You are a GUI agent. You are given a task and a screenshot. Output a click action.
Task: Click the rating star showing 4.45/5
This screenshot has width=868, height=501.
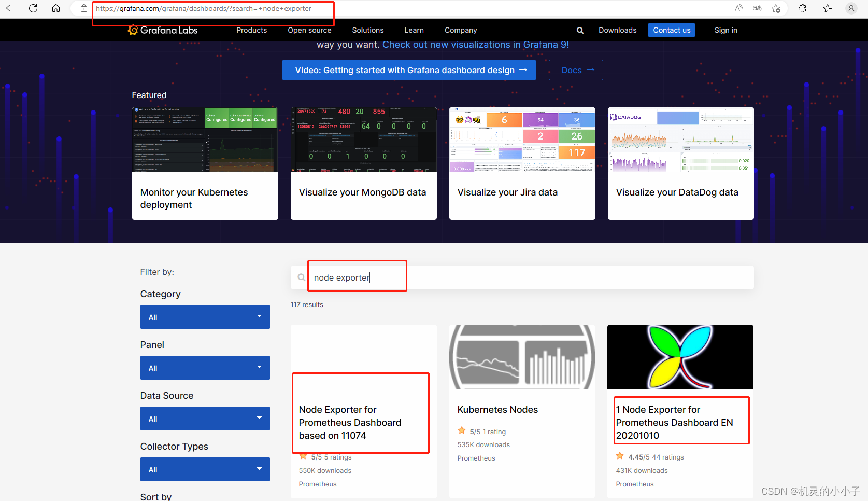(x=620, y=456)
